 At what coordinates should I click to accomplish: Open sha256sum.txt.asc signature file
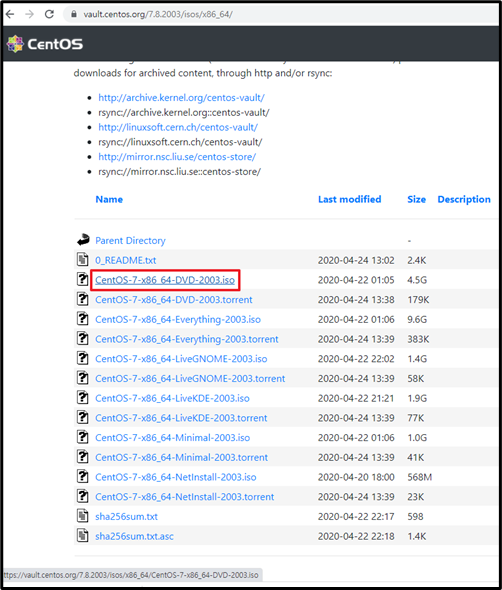134,536
